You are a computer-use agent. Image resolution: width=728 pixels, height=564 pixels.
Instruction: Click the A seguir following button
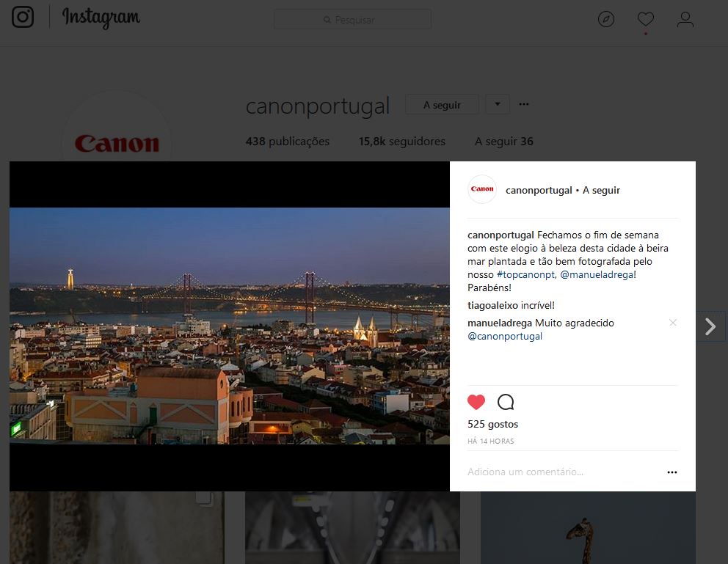click(x=442, y=105)
